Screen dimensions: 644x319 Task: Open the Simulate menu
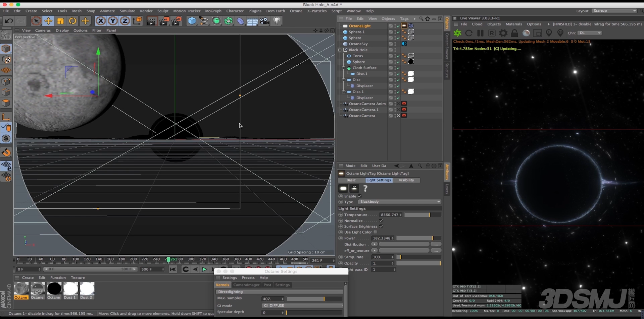127,11
